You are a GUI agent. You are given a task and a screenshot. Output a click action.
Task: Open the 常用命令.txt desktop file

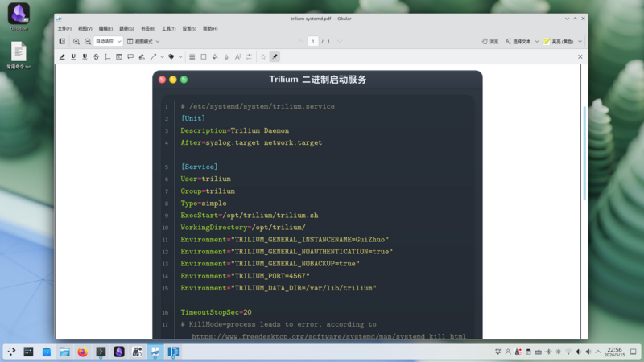19,56
